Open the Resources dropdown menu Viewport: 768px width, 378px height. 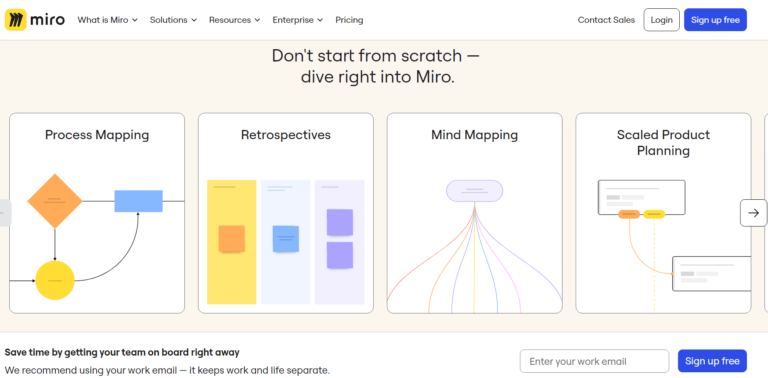[x=235, y=20]
